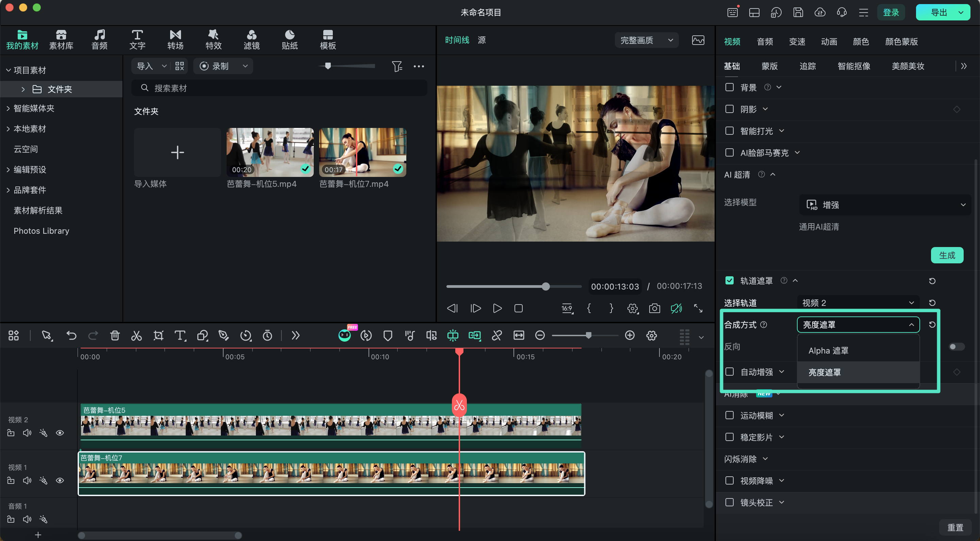Click the filter icon in media panel
Image resolution: width=980 pixels, height=541 pixels.
click(397, 66)
